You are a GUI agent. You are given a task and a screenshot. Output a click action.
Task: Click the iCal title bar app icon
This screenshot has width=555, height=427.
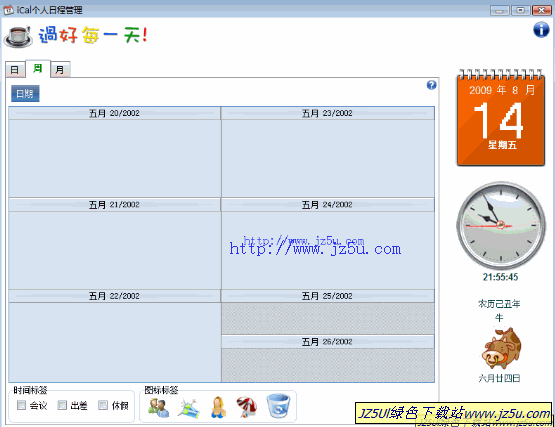click(8, 10)
